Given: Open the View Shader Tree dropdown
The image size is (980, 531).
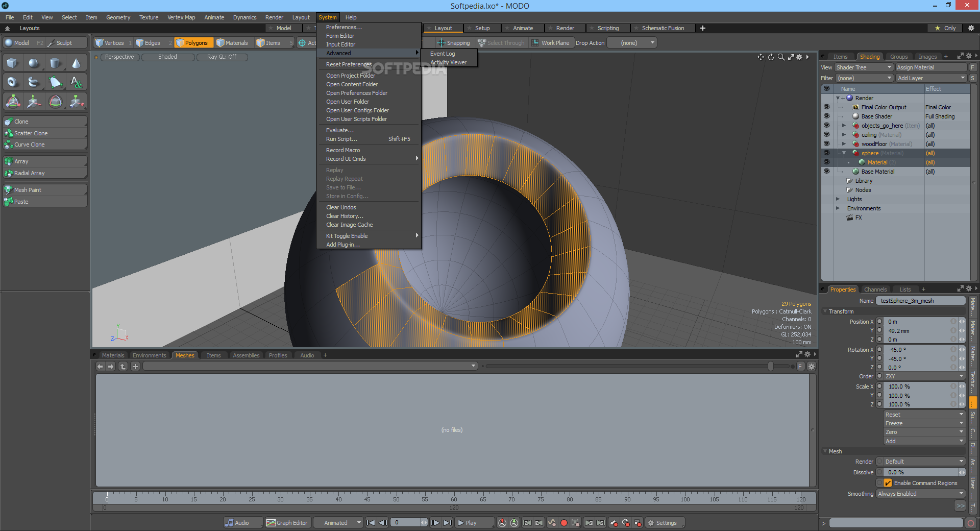Looking at the screenshot, I should click(864, 67).
